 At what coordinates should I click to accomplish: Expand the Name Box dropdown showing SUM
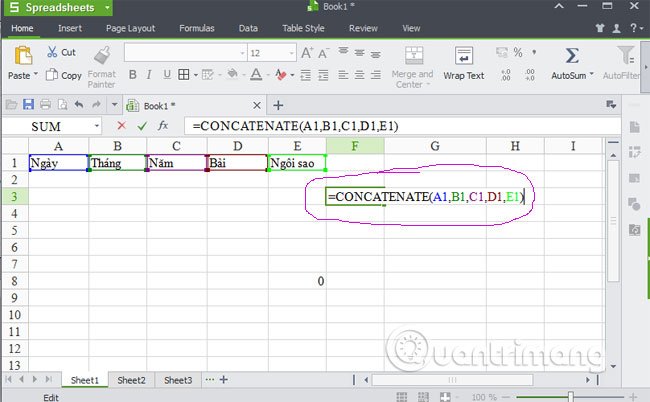(96, 126)
